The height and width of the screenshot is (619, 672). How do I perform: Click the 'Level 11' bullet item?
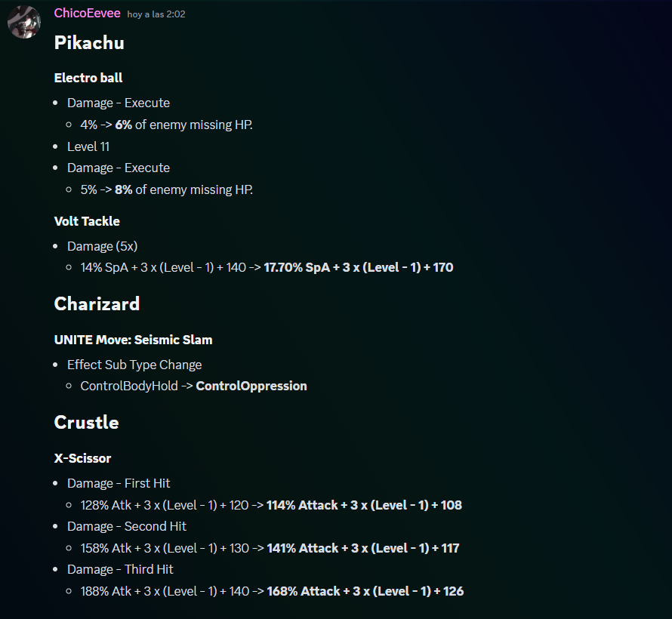pos(88,146)
